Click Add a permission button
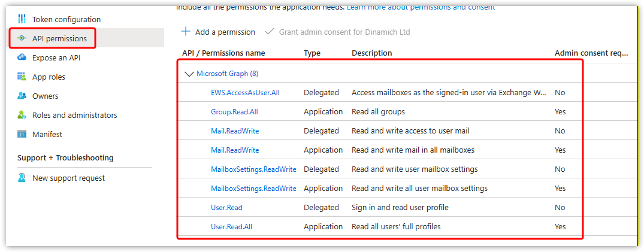Viewport: 644px width, 252px height. tap(218, 32)
